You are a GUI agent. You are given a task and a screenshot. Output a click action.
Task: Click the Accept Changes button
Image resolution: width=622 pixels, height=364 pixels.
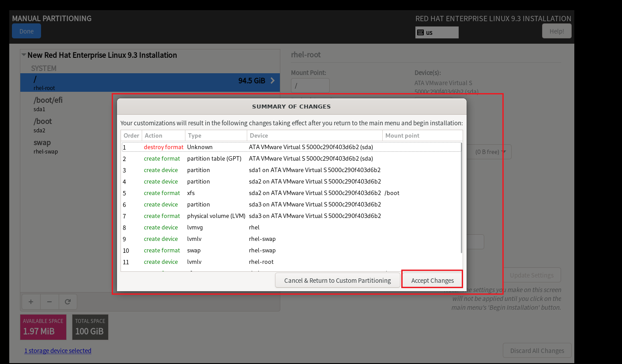click(x=432, y=280)
